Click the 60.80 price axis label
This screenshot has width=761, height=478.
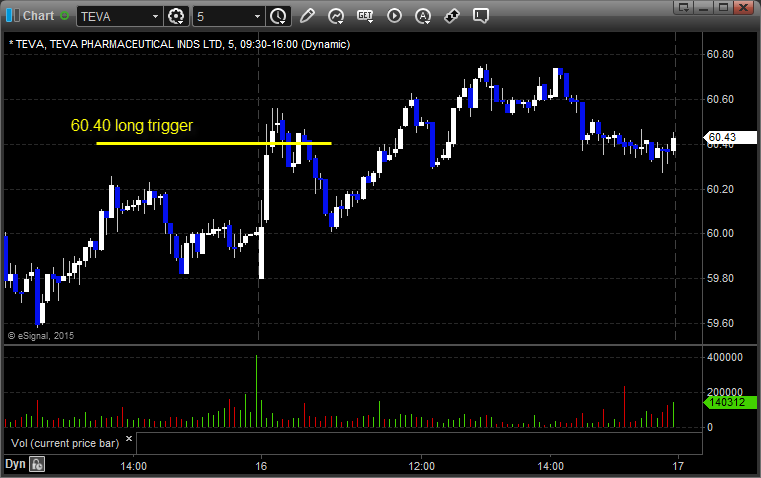coord(720,54)
